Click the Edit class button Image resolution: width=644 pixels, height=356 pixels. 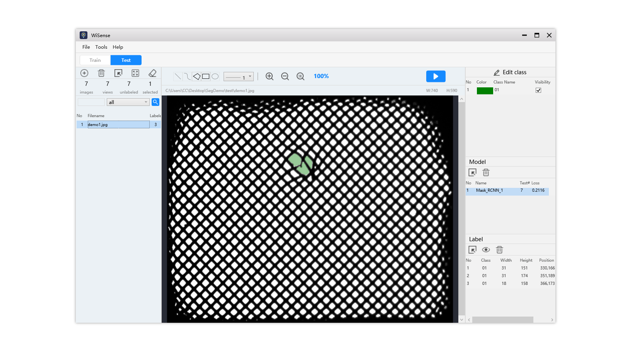[x=510, y=72]
